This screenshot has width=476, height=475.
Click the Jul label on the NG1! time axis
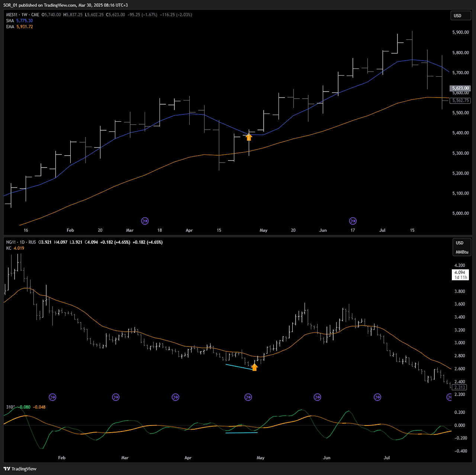[x=387, y=458]
